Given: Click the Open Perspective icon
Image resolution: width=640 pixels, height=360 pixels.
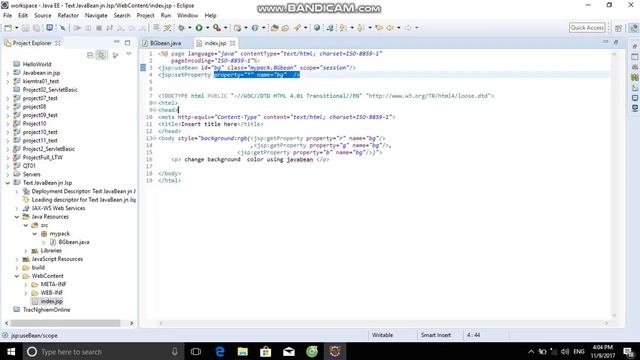Looking at the screenshot, I should click(618, 28).
